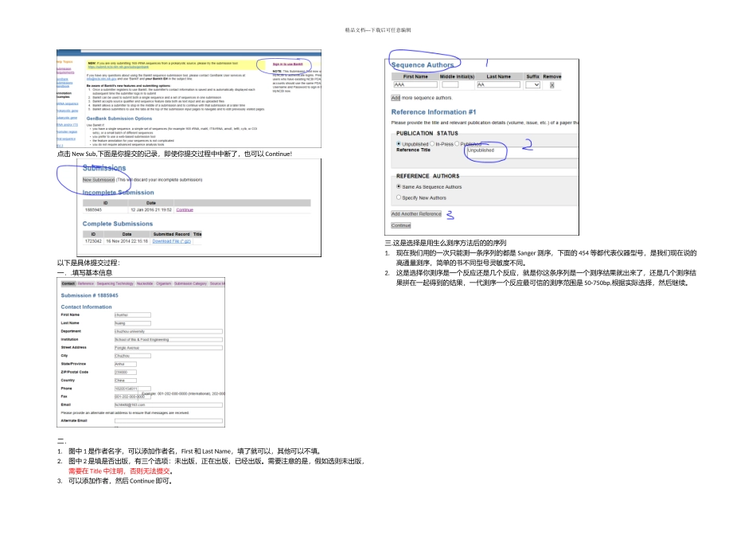The width and height of the screenshot is (756, 535).
Task: Open the Sequencing Technology tab
Action: pos(115,283)
